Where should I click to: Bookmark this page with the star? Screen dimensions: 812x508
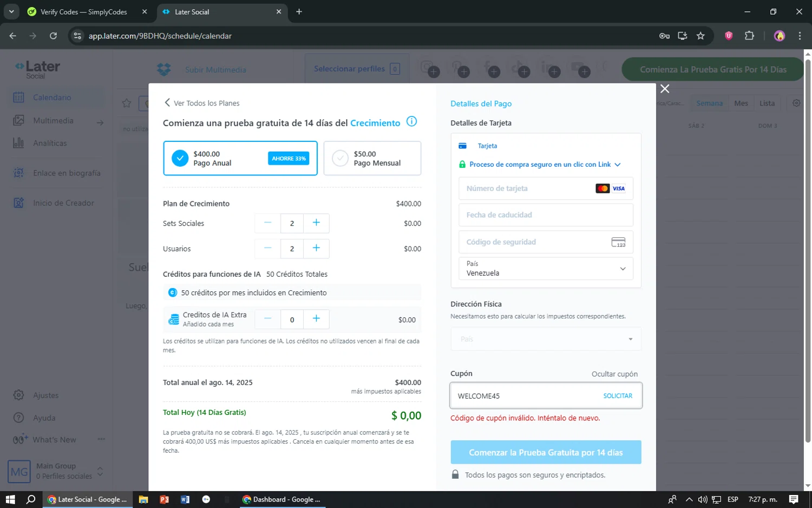(700, 36)
